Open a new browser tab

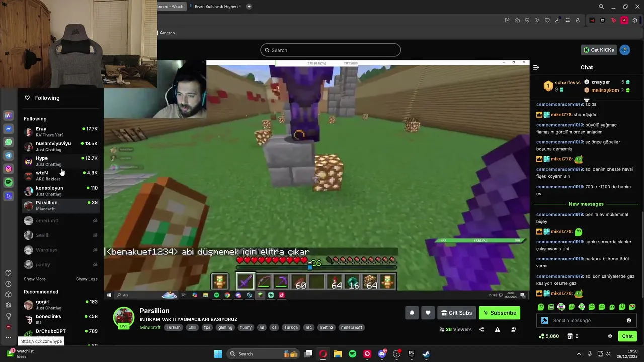[249, 7]
